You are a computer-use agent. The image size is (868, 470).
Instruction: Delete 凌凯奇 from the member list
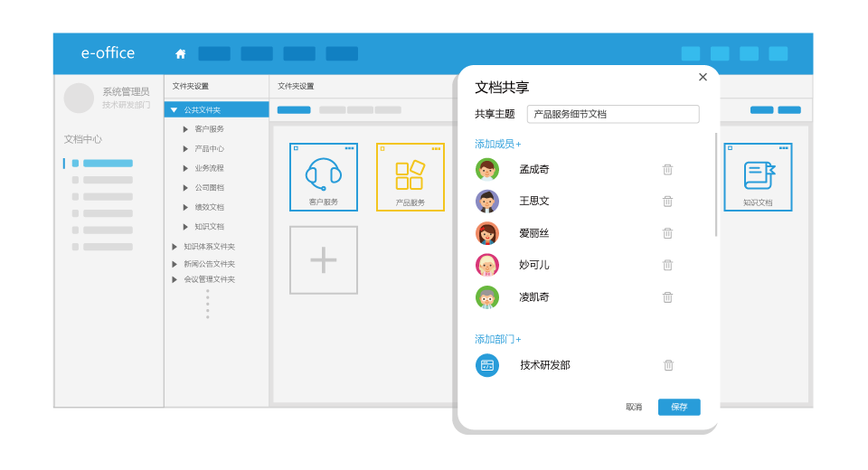pos(667,297)
